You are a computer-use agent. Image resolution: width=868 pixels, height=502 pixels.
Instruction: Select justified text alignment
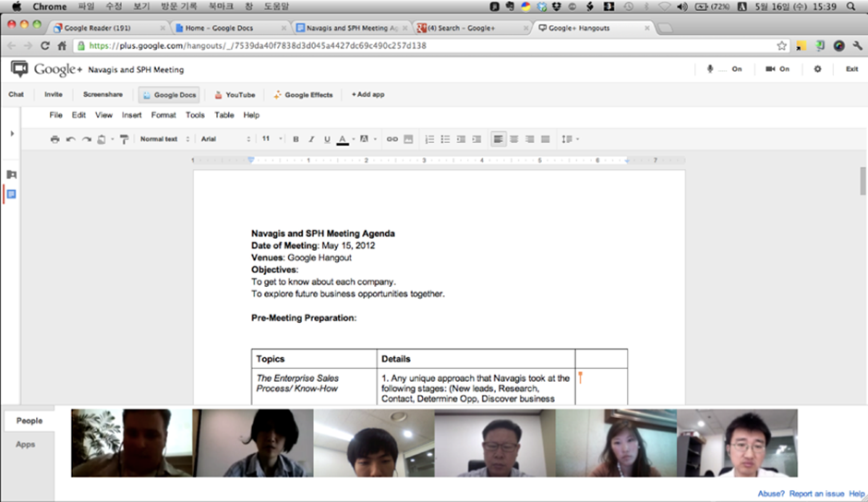pyautogui.click(x=545, y=139)
